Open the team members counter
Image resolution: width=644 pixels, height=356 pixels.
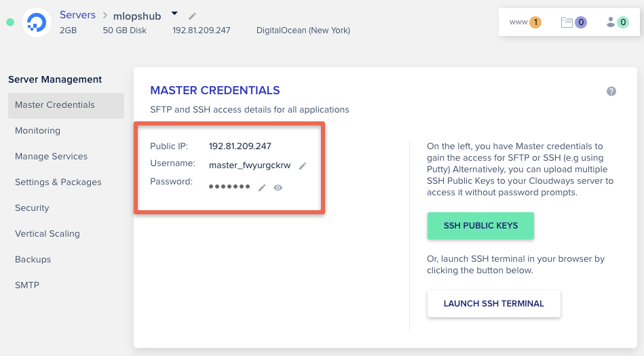[618, 22]
